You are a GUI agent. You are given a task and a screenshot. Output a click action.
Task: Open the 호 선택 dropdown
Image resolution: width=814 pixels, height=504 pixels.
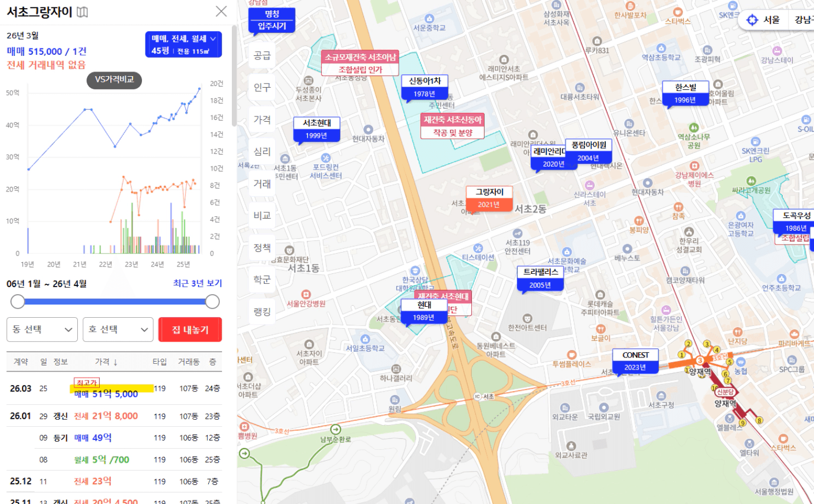tap(118, 329)
